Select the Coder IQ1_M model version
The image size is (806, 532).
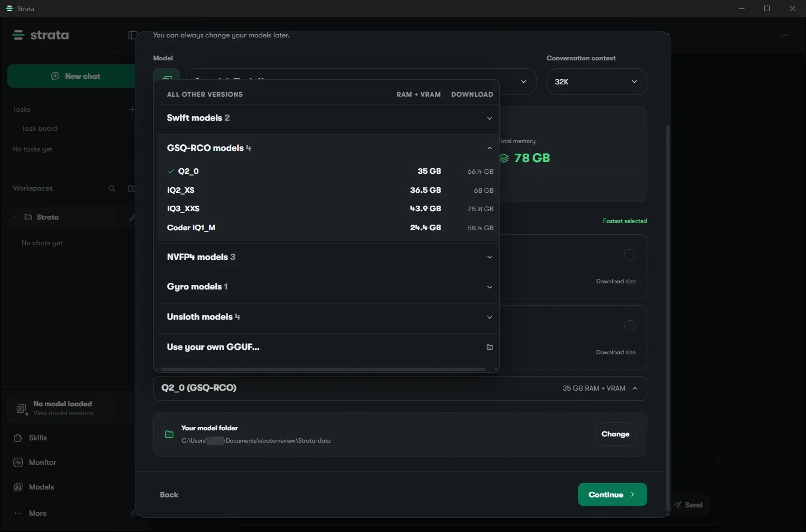coord(328,228)
